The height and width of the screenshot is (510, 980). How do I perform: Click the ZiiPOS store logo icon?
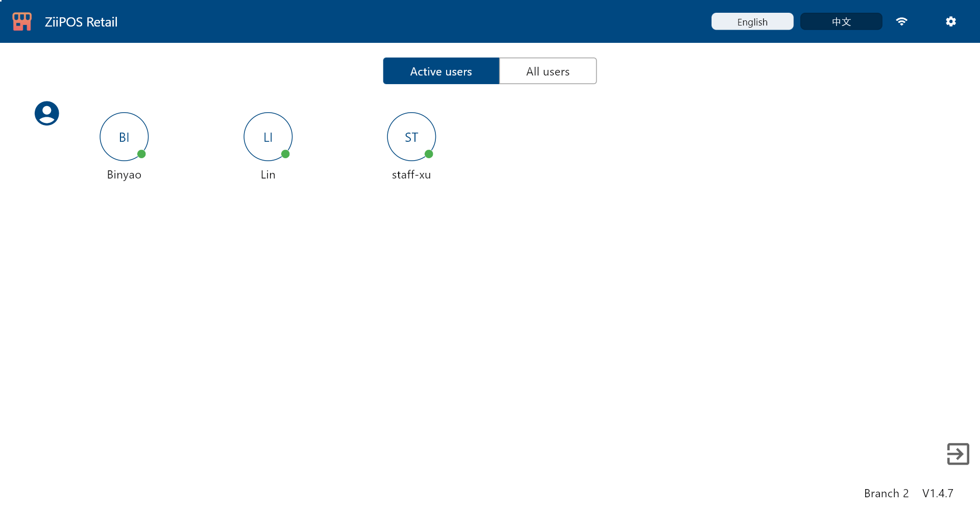tap(22, 21)
